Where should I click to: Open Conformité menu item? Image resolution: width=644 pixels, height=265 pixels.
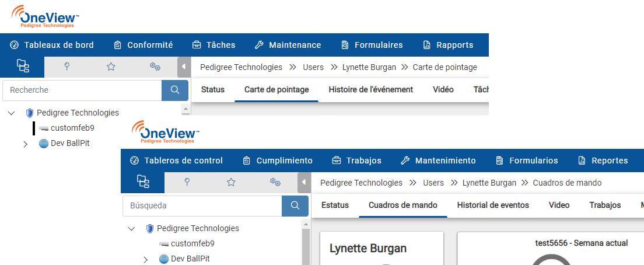pos(143,45)
